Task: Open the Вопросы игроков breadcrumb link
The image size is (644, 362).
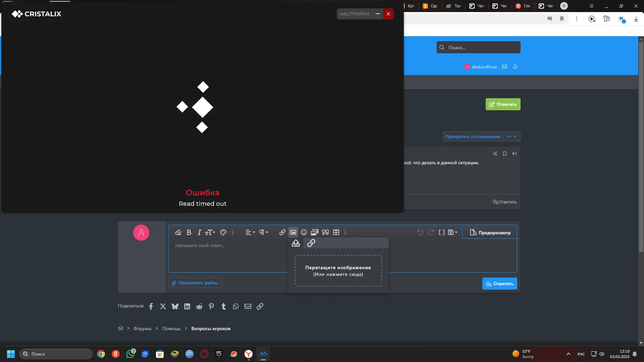Action: tap(211, 328)
